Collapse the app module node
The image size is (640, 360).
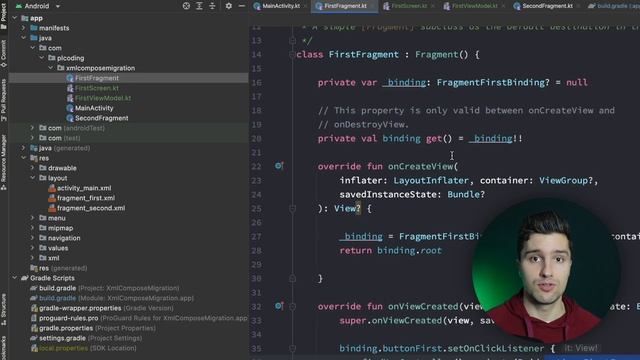(15, 18)
